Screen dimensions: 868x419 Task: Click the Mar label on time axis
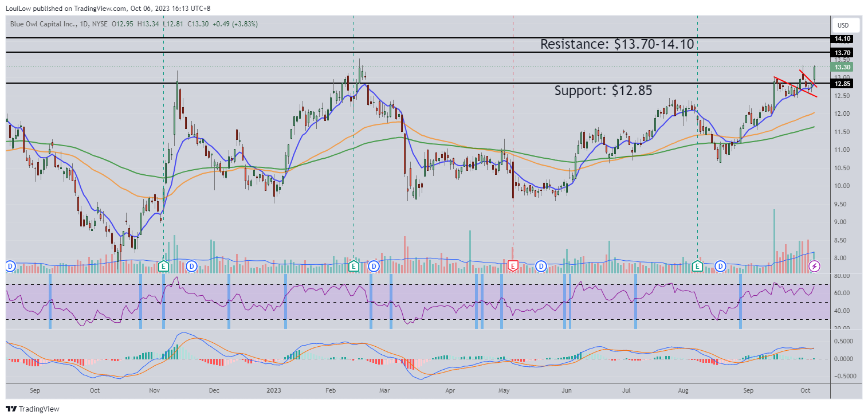click(x=384, y=391)
